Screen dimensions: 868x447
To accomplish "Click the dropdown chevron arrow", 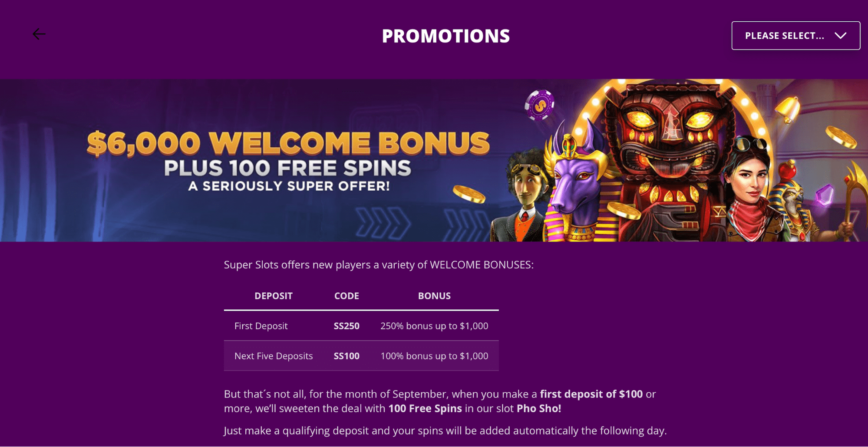I will [x=841, y=36].
